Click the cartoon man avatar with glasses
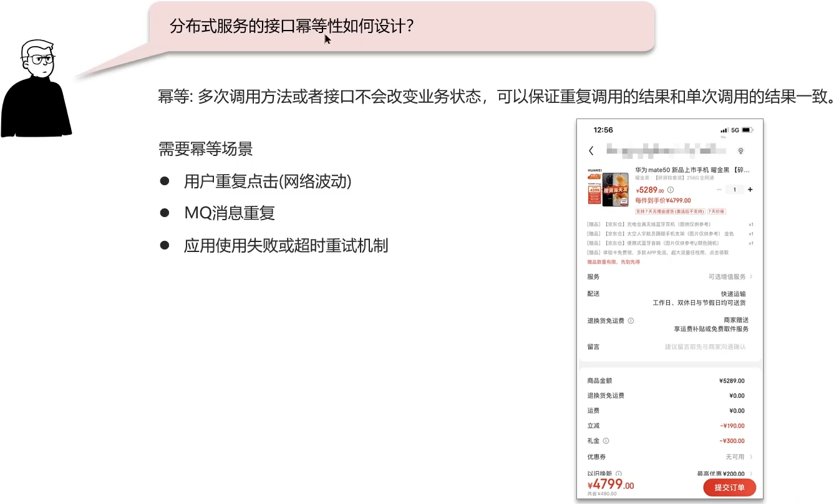Image resolution: width=839 pixels, height=504 pixels. [x=37, y=89]
